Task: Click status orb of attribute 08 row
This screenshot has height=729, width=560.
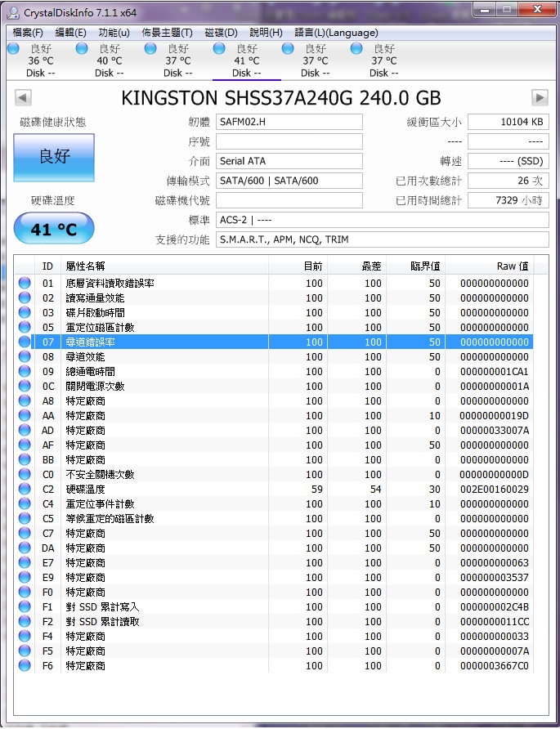Action: (x=25, y=356)
